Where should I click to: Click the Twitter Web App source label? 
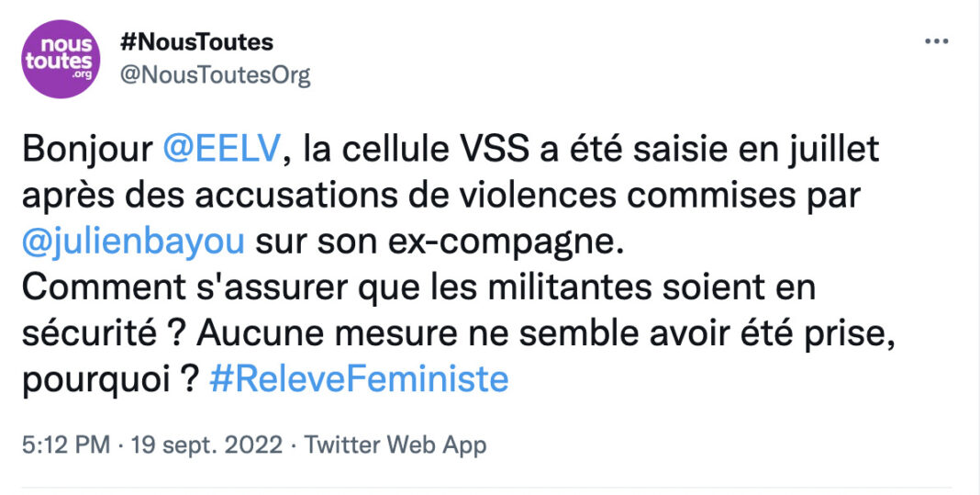click(395, 445)
